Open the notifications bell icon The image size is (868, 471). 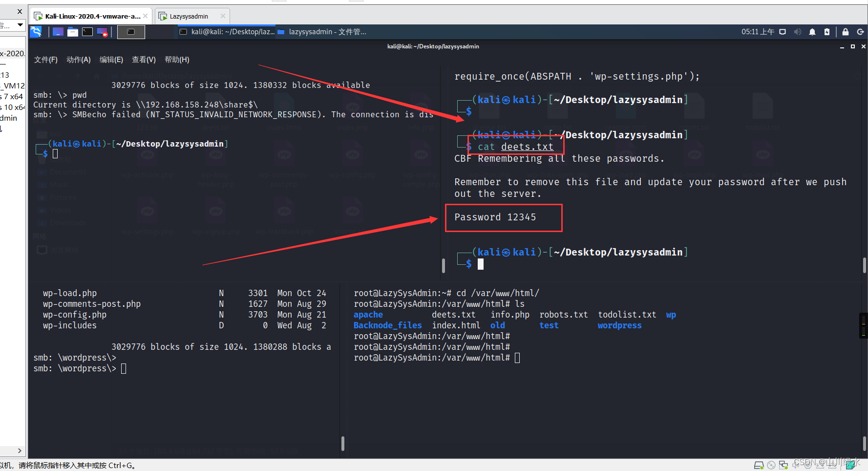pos(812,32)
